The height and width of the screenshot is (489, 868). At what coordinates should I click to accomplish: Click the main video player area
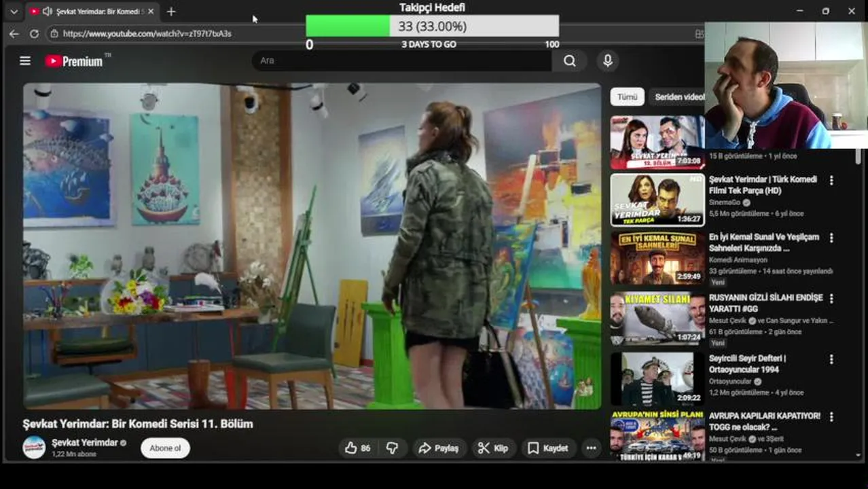tap(312, 246)
